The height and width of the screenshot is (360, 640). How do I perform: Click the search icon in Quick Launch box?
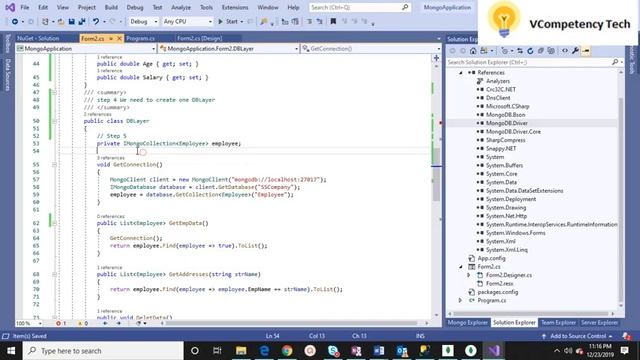(405, 7)
